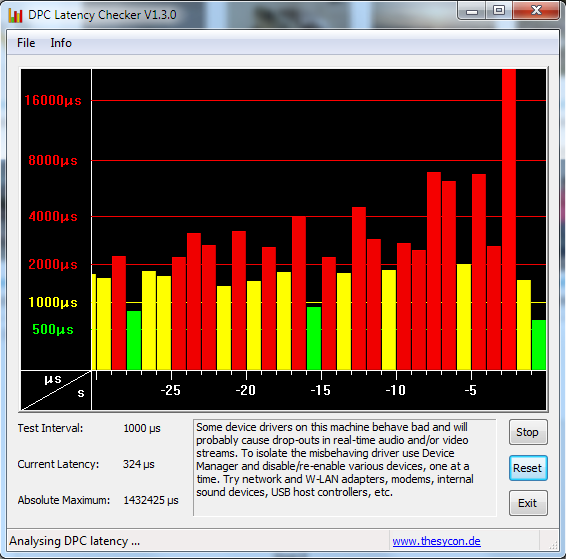
Task: Open the www.thesycon.de link
Action: [x=436, y=541]
